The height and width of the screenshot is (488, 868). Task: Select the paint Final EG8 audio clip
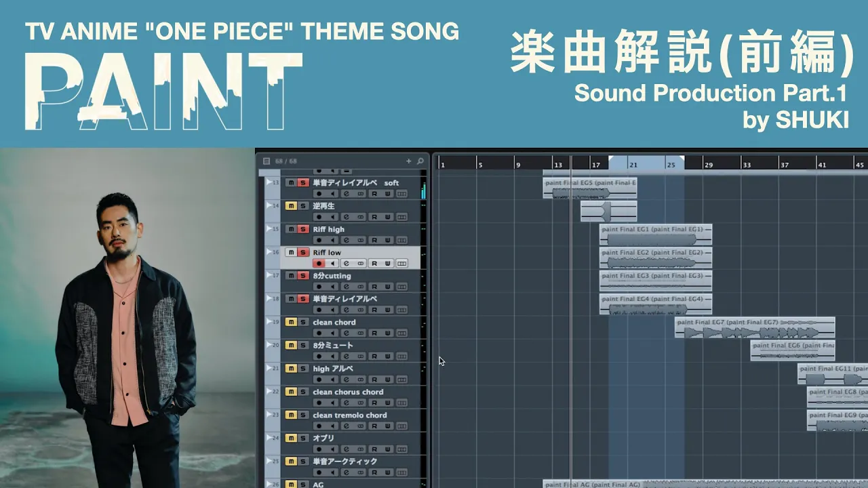pyautogui.click(x=837, y=397)
